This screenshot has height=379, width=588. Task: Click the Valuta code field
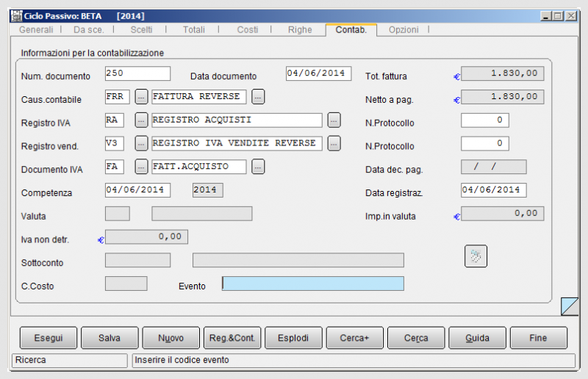[118, 213]
